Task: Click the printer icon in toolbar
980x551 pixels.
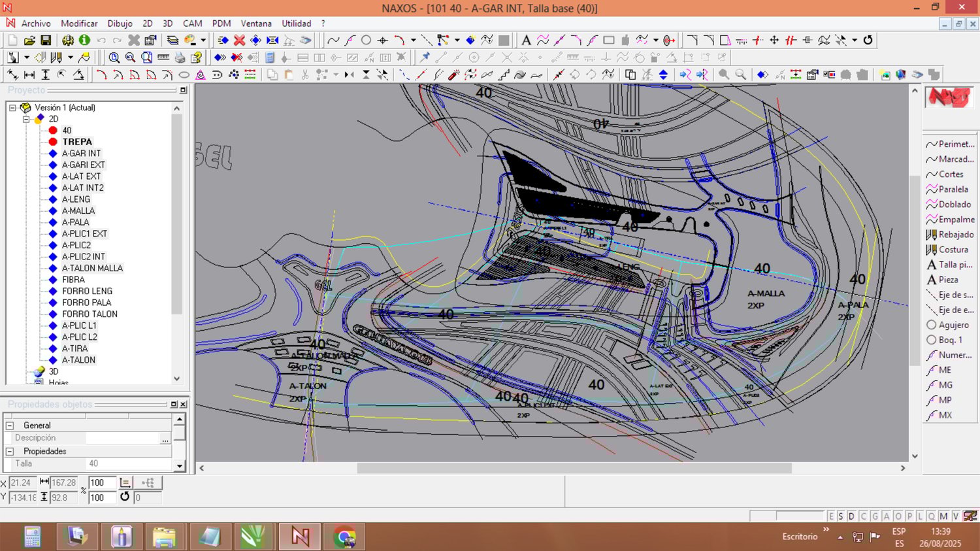Action: click(x=180, y=58)
